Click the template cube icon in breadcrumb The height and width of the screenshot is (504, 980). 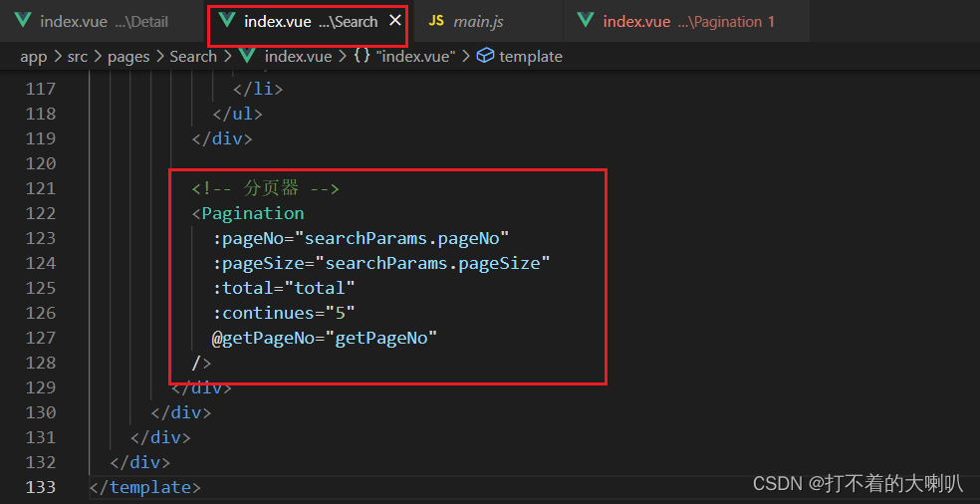click(x=484, y=57)
